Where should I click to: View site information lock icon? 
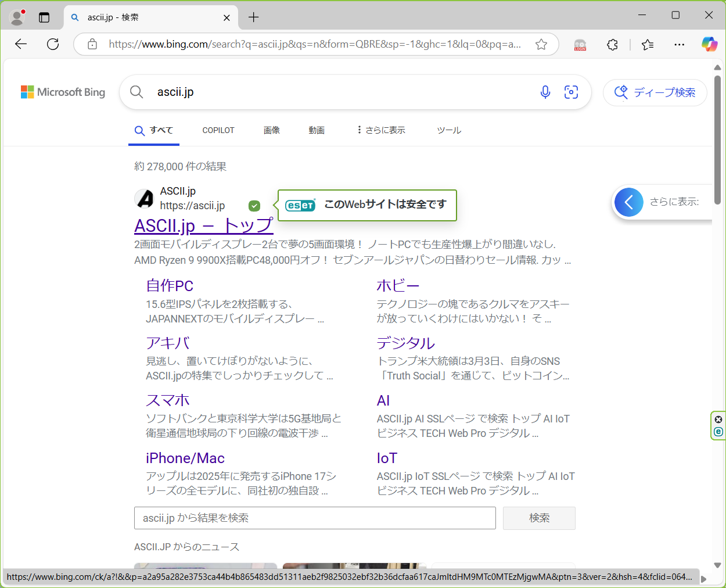click(92, 44)
